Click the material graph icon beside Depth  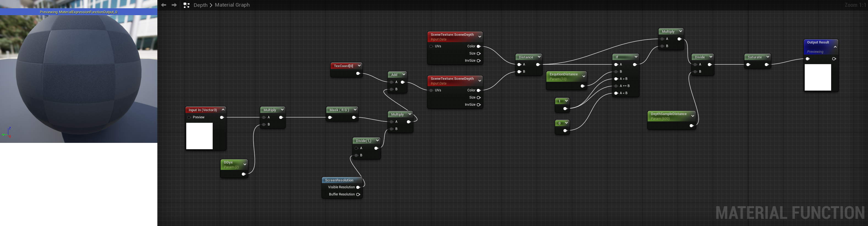(x=186, y=5)
